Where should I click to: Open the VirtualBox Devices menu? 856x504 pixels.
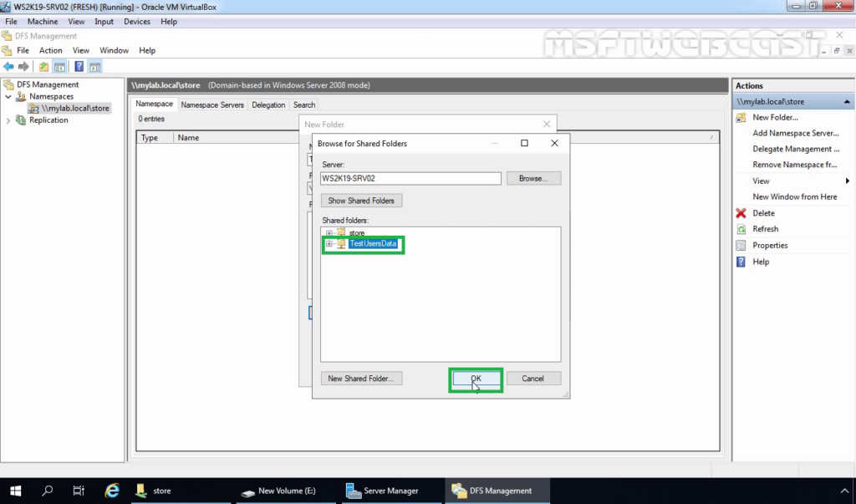137,21
